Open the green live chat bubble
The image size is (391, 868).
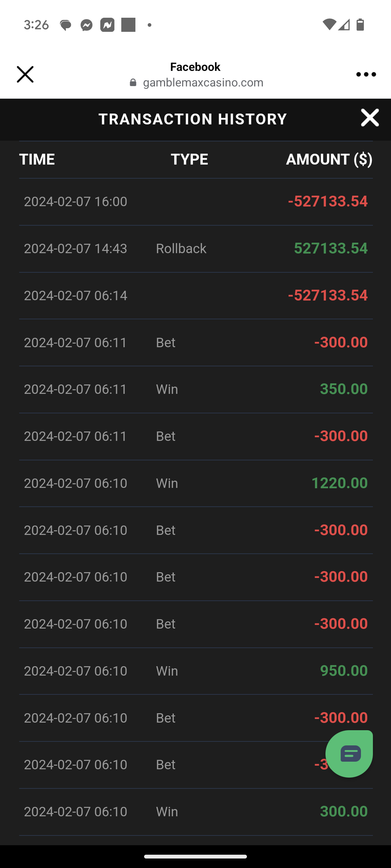click(x=349, y=754)
